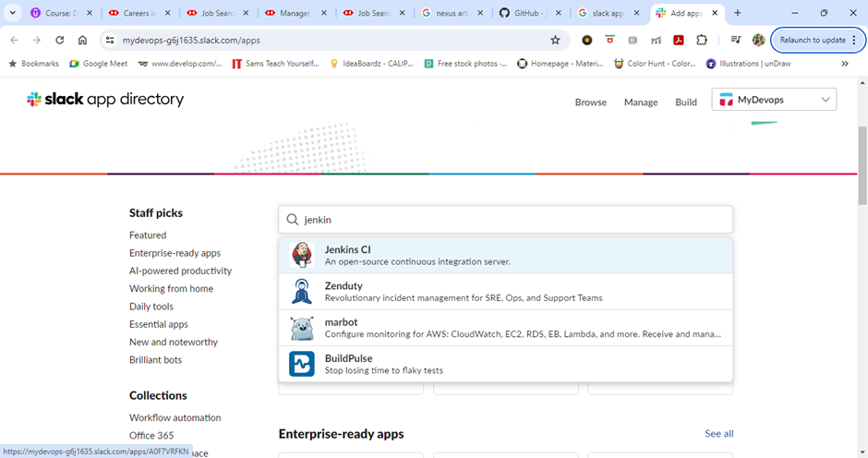Close the GitHub tab
This screenshot has width=868, height=458.
coord(559,13)
